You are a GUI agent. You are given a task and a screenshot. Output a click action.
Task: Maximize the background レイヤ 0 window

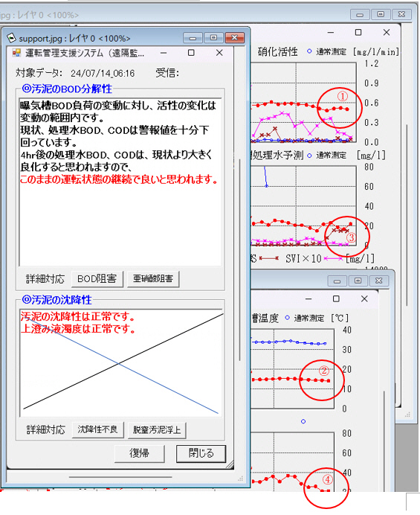point(381,14)
